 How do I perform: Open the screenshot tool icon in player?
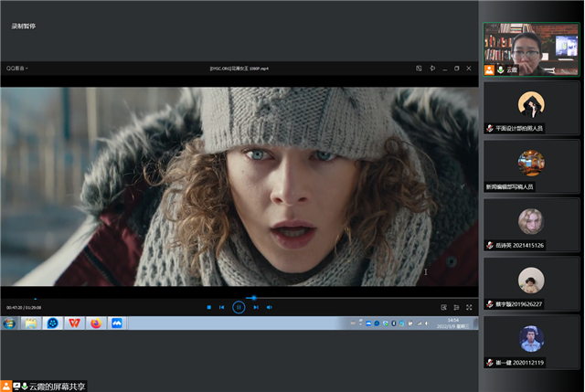click(x=443, y=307)
